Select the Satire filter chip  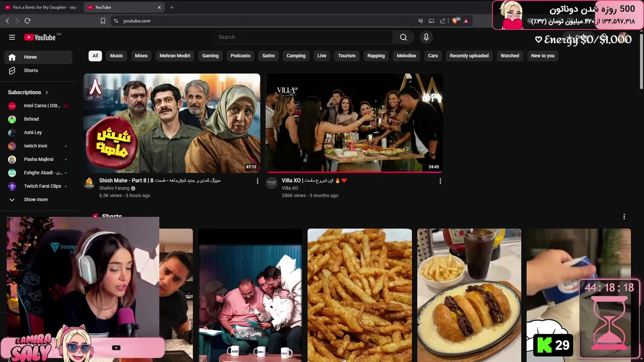pyautogui.click(x=269, y=56)
